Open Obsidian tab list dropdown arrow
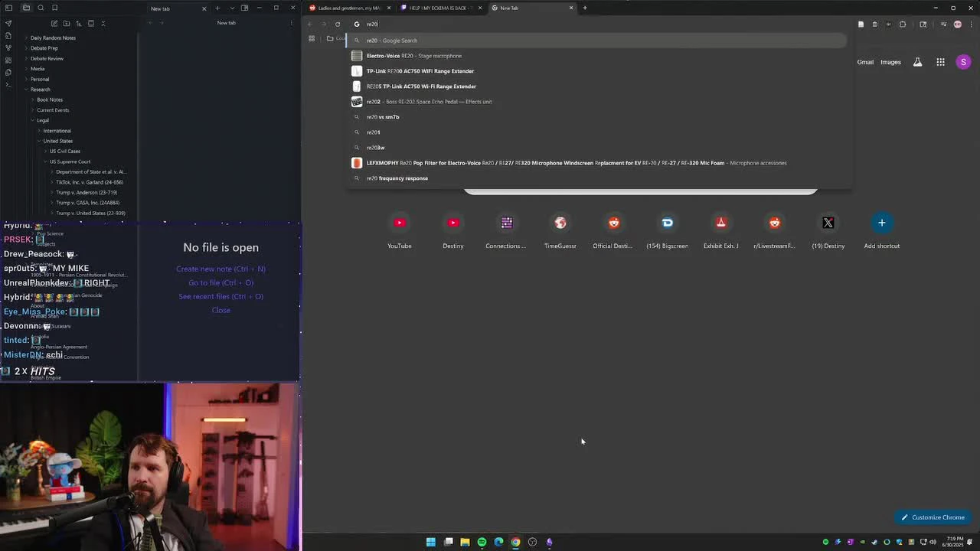 coord(231,8)
